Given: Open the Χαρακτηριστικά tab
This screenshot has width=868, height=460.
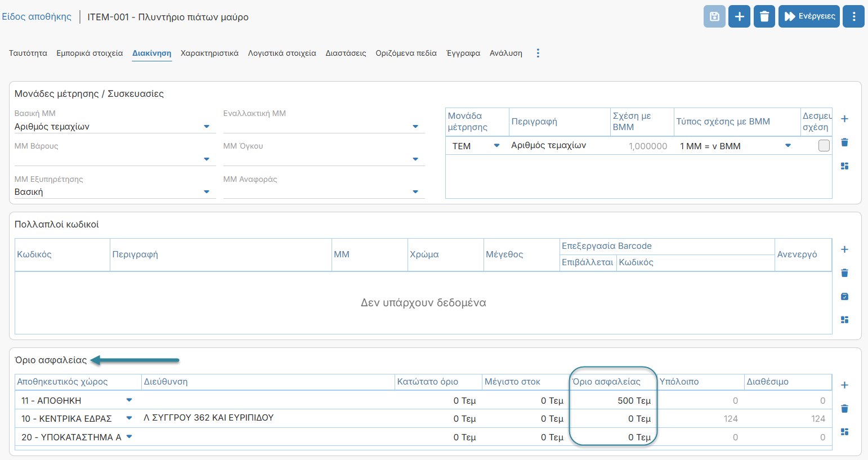Looking at the screenshot, I should tap(209, 53).
